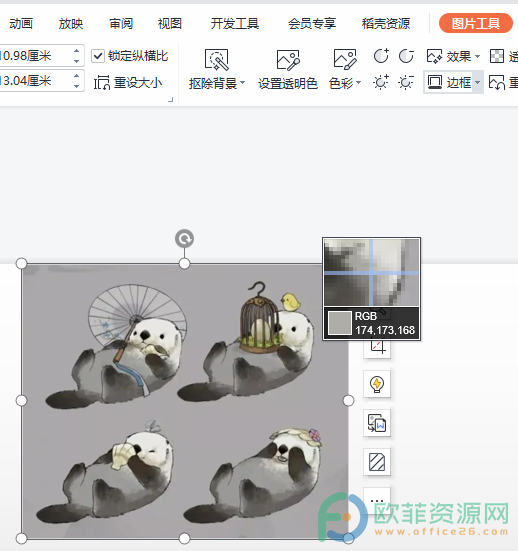Click the bottom-left resize handle of picture
518x551 pixels.
tap(21, 538)
